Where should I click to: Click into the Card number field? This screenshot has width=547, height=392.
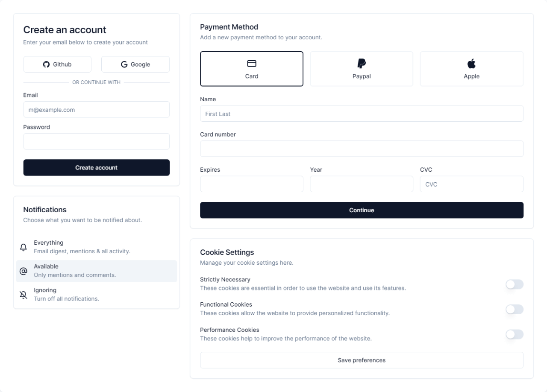362,149
